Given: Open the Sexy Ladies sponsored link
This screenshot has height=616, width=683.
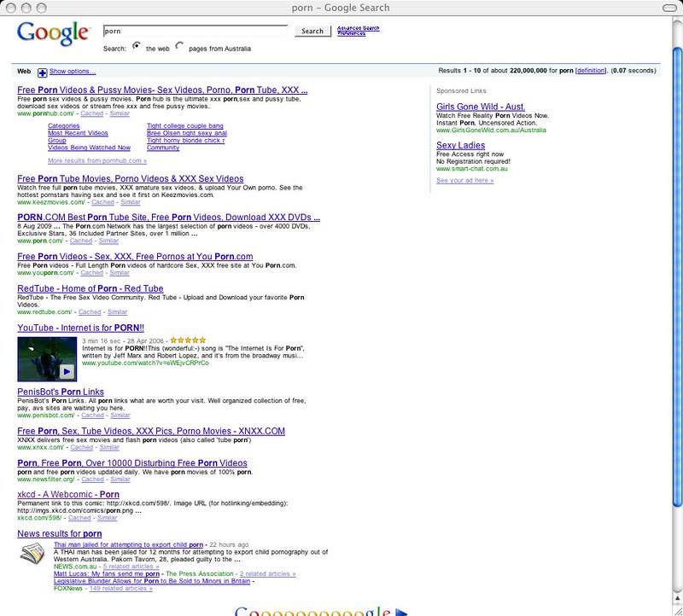Looking at the screenshot, I should [x=460, y=145].
